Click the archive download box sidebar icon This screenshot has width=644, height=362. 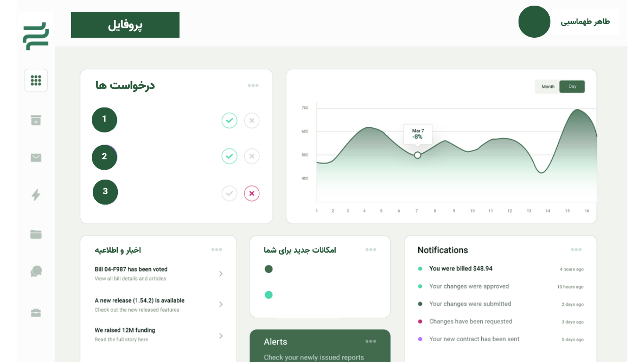[x=36, y=120]
